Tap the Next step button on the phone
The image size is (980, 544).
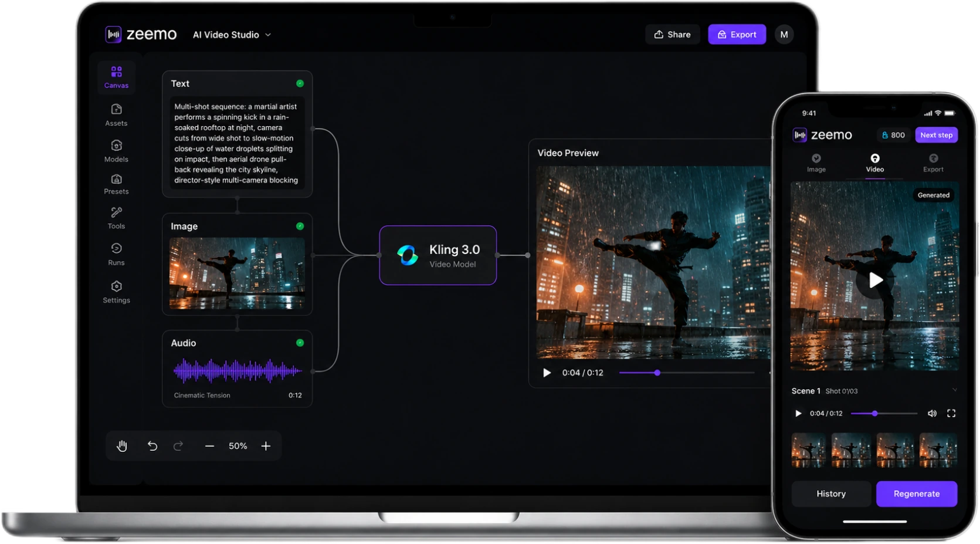point(937,135)
